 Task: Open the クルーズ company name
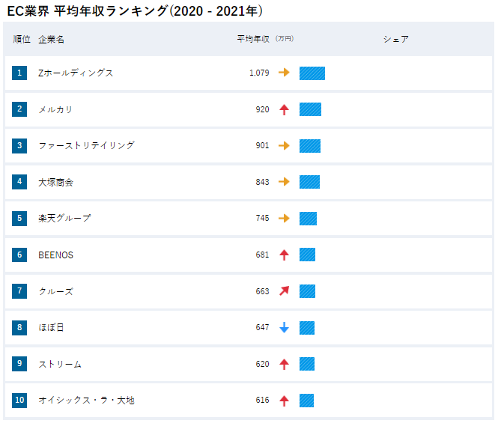[56, 291]
